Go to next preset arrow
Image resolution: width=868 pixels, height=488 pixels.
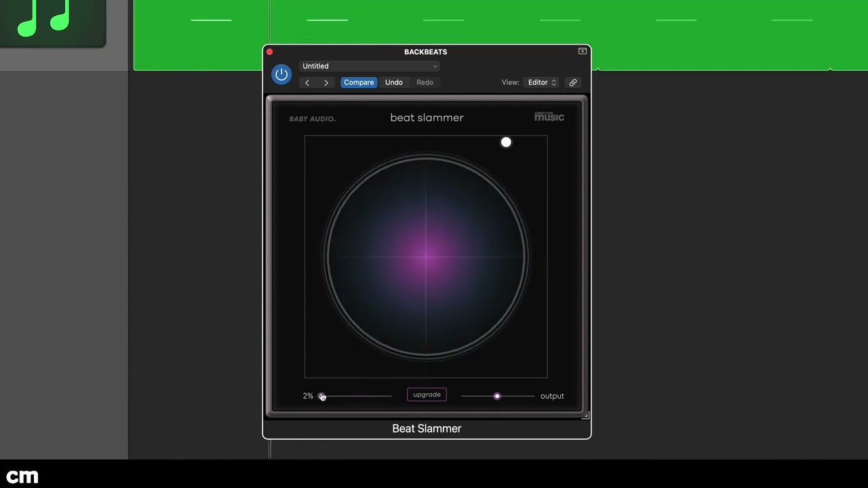pos(326,83)
